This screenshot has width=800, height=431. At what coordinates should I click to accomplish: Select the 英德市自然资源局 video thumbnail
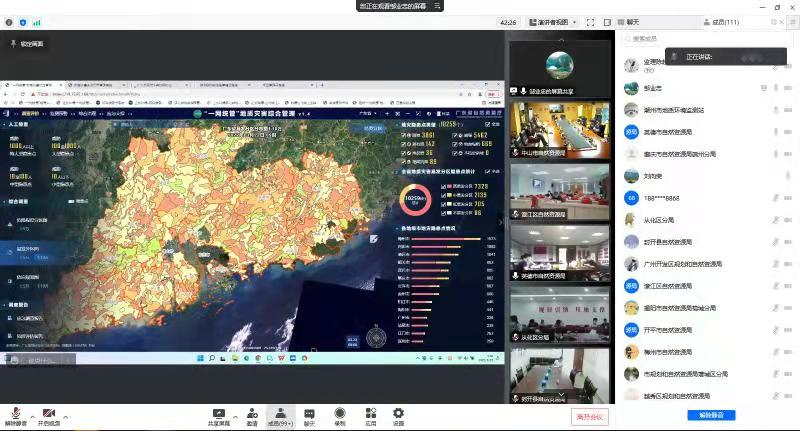[x=560, y=253]
